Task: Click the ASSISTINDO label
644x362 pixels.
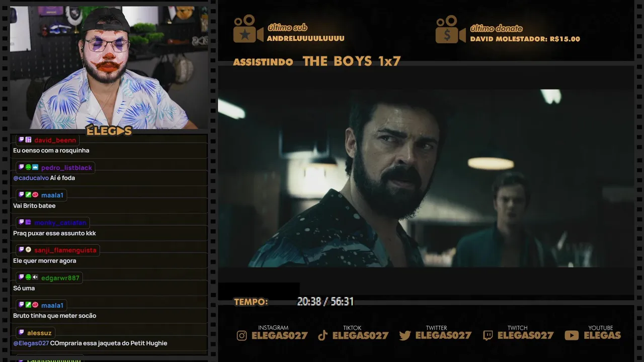Action: [263, 62]
